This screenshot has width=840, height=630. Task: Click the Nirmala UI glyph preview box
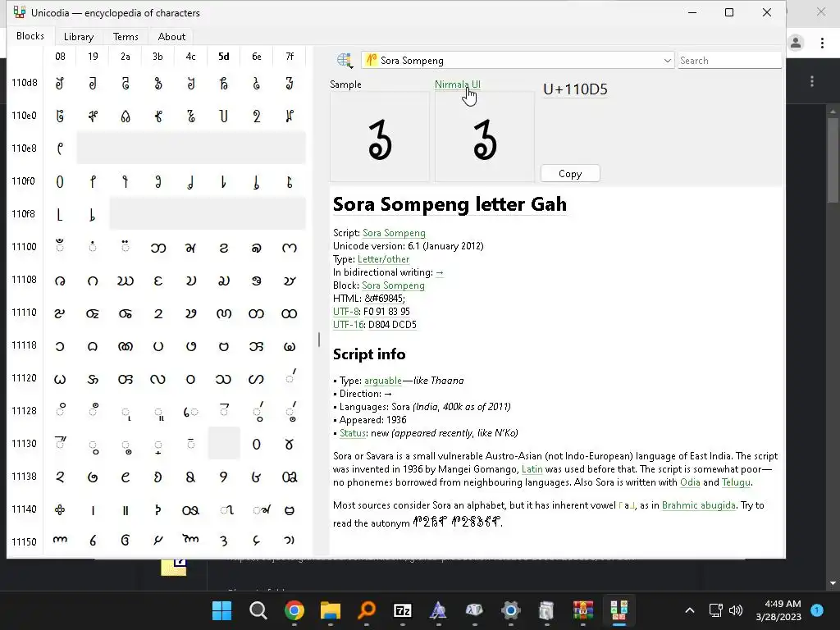point(484,137)
